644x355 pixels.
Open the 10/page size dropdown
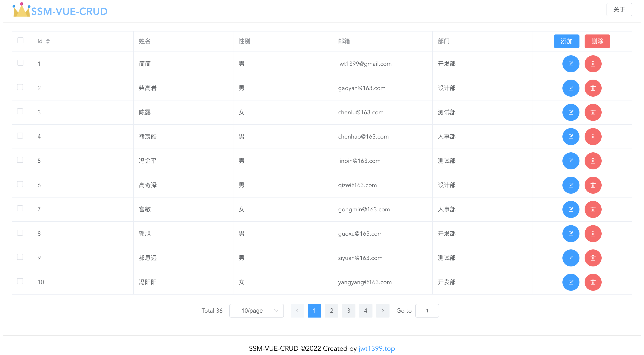(256, 311)
